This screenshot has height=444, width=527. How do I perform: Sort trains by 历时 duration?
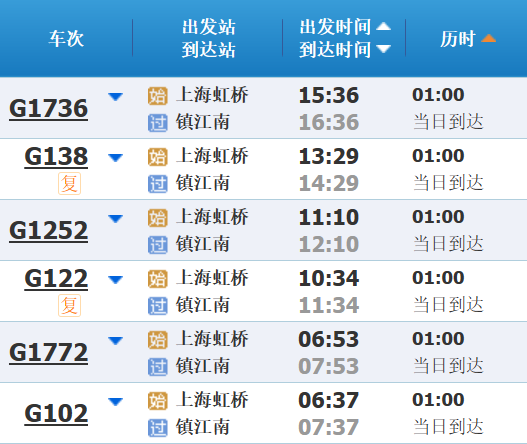tap(468, 38)
